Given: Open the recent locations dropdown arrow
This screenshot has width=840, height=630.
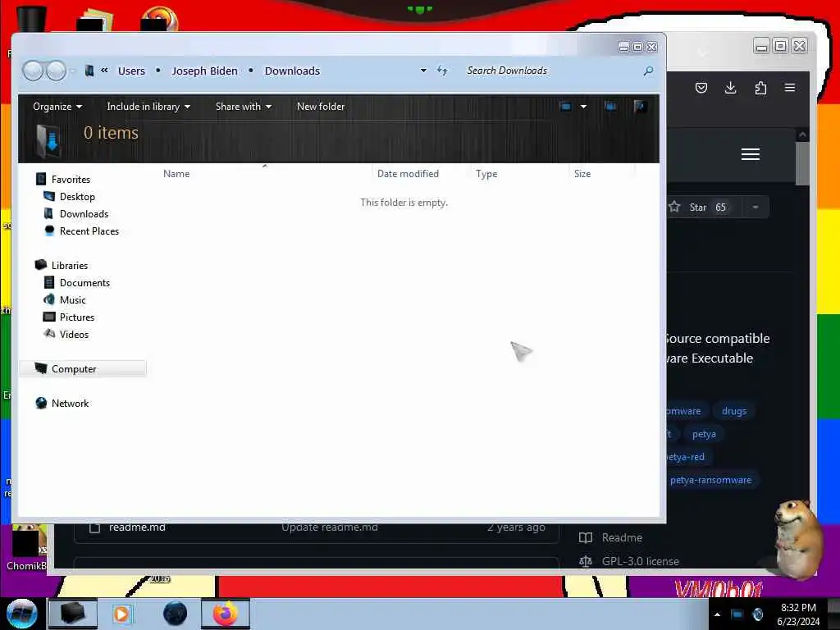Looking at the screenshot, I should (x=72, y=71).
